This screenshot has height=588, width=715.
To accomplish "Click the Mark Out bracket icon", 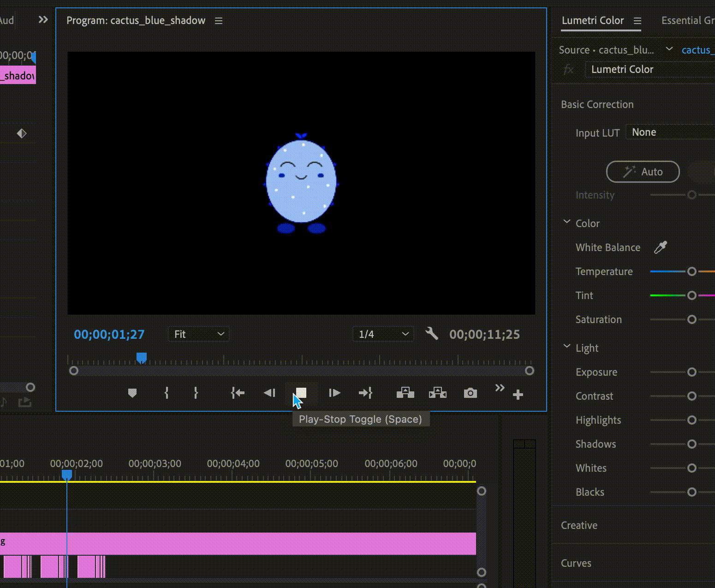I will (x=196, y=393).
